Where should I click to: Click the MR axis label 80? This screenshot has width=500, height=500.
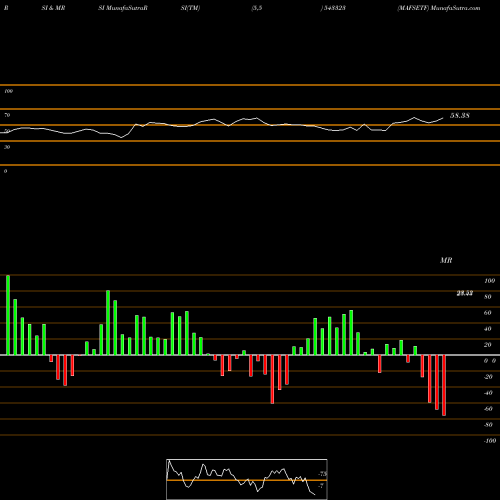coord(488,297)
